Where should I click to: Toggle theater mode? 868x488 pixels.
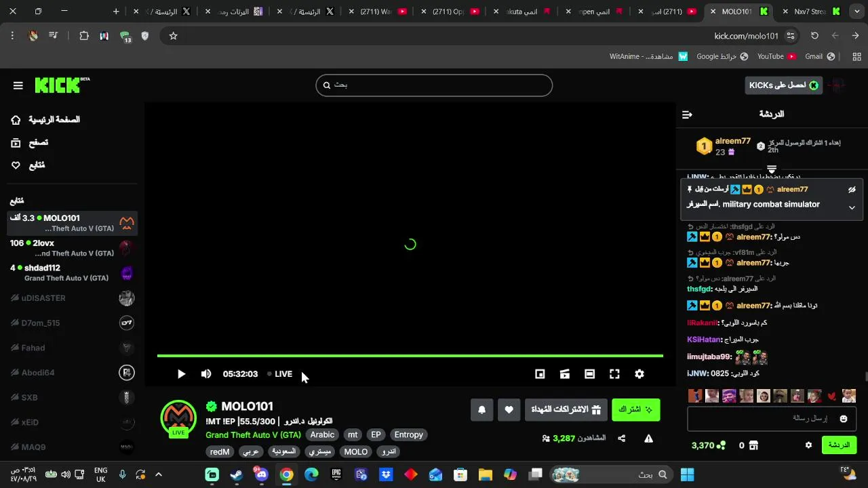point(590,374)
